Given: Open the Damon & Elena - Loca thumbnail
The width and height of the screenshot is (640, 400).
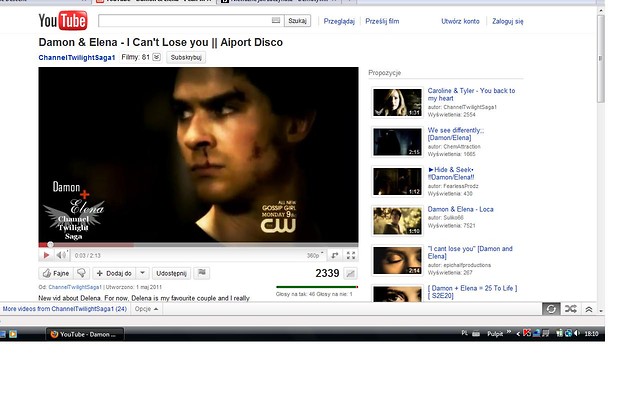Looking at the screenshot, I should (398, 221).
